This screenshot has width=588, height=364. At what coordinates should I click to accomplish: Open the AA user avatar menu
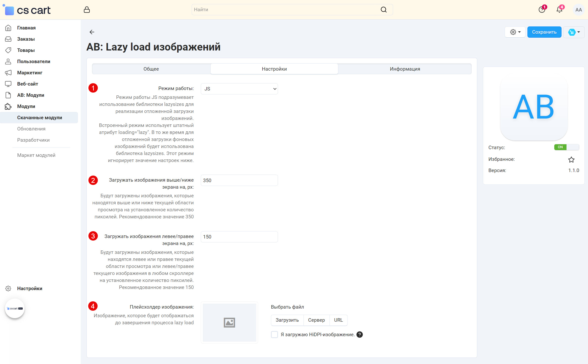(578, 10)
